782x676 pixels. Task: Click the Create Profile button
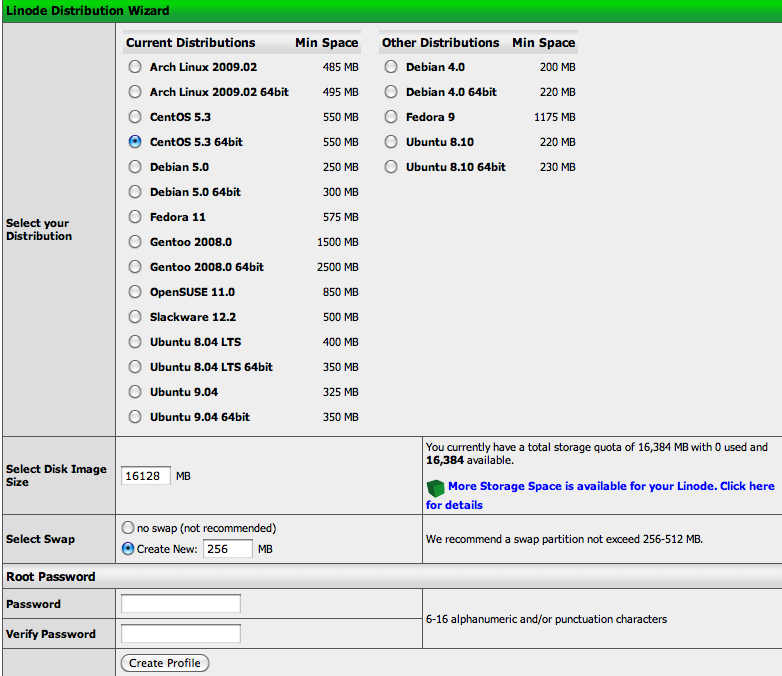tap(165, 663)
